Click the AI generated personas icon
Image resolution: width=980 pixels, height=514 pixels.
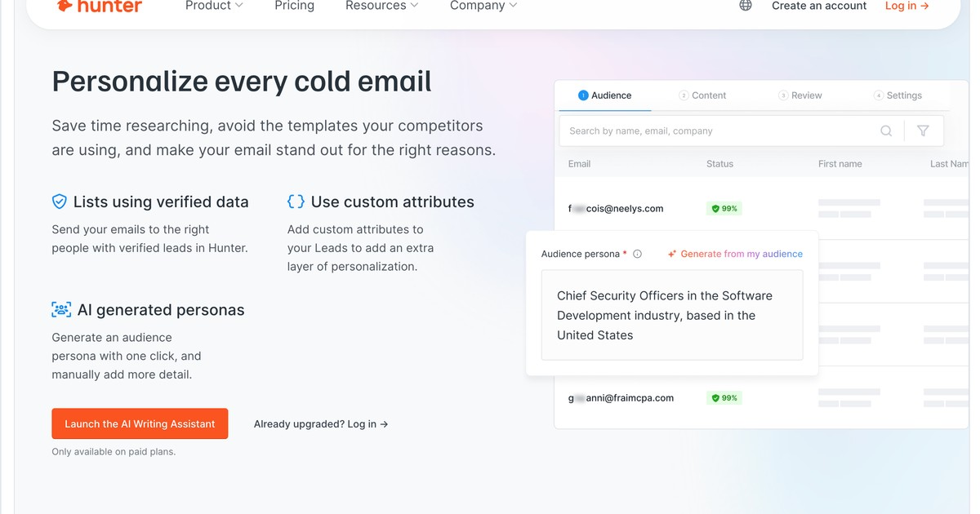(x=61, y=310)
